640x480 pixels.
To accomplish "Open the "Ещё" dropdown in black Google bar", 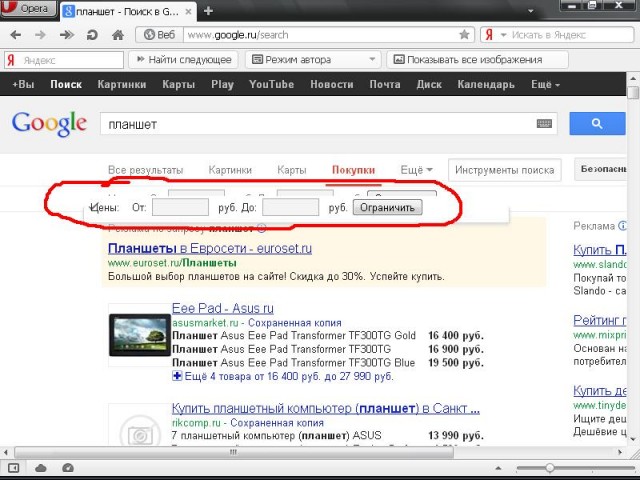I will [x=545, y=85].
